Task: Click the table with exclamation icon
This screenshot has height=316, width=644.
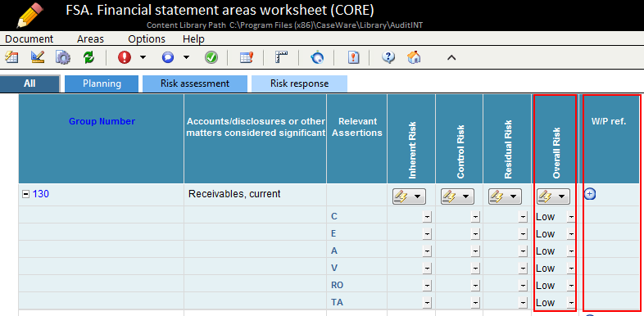Action: pos(247,57)
